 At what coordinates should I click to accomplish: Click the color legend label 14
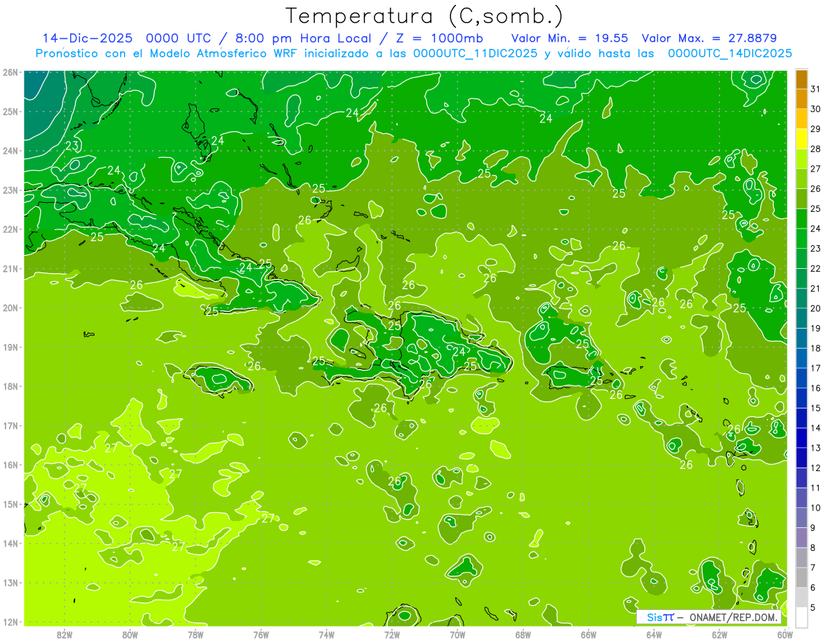[816, 428]
